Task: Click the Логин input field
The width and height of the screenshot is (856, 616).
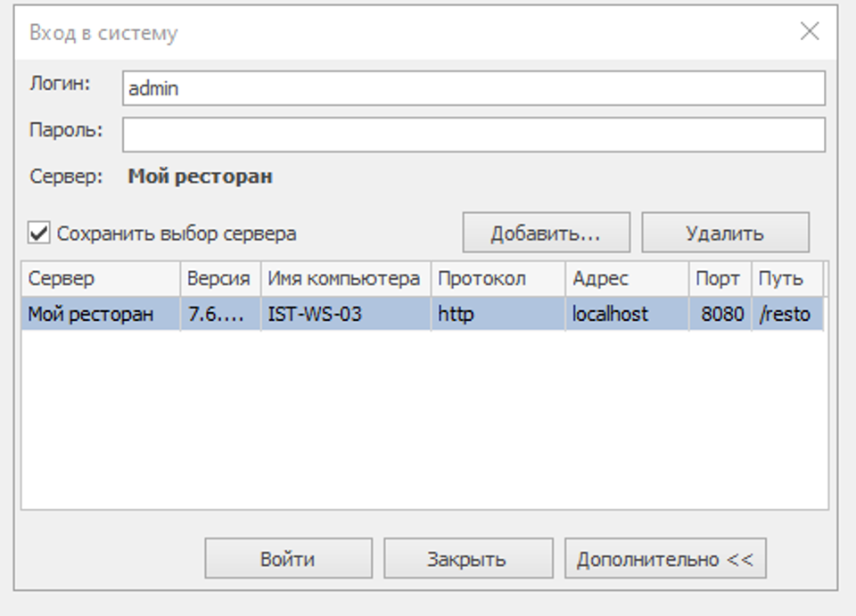Action: (473, 88)
